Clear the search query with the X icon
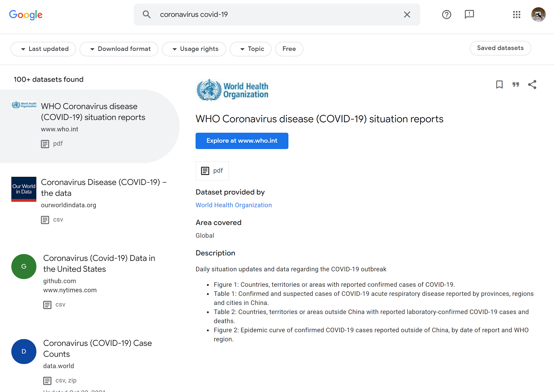 point(407,15)
